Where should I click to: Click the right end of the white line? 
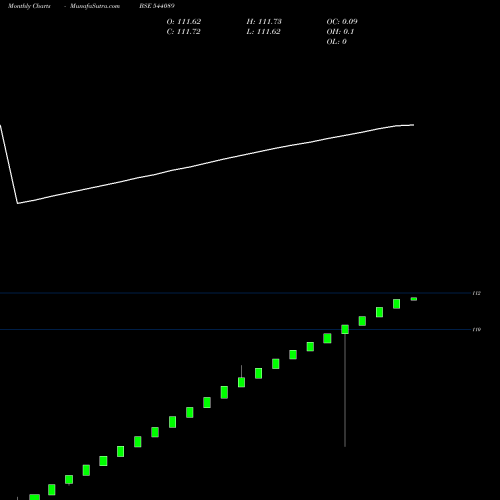(413, 125)
